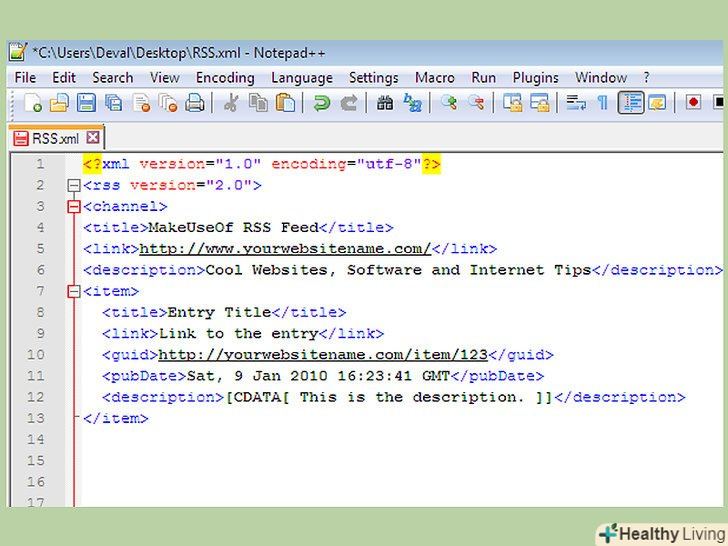Click the yourwebsitename.com/item/123 guid link

click(x=323, y=355)
